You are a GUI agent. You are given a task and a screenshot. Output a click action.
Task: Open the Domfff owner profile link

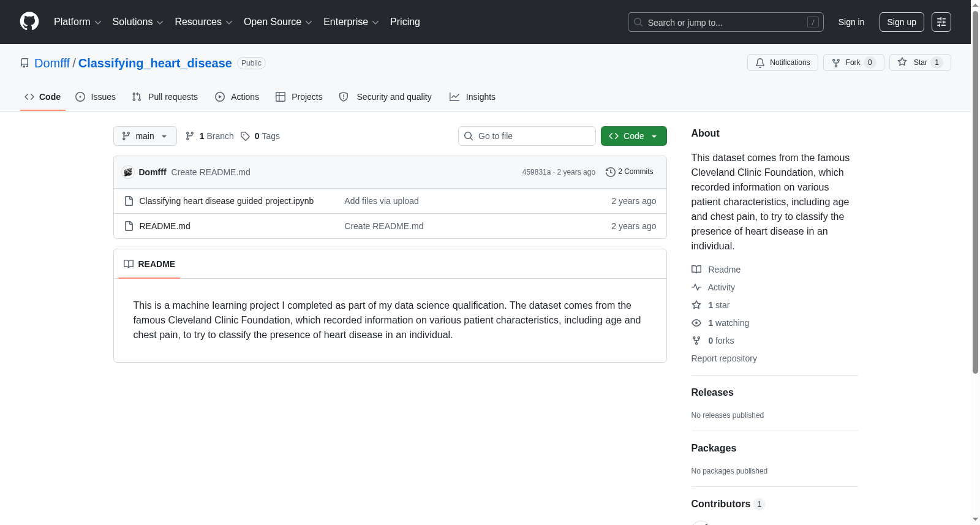(x=52, y=63)
